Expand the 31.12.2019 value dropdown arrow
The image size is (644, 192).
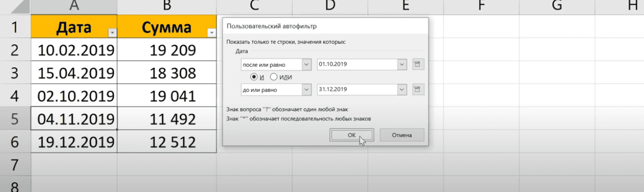(x=402, y=90)
